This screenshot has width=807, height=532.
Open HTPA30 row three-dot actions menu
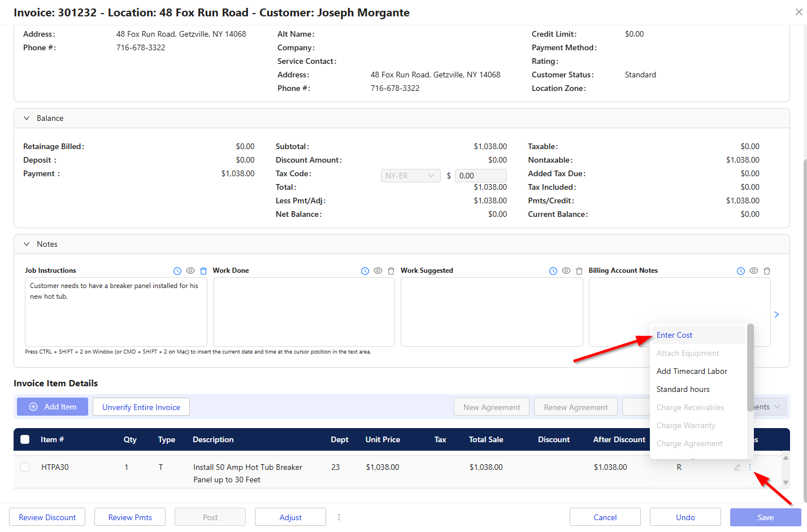coord(750,467)
